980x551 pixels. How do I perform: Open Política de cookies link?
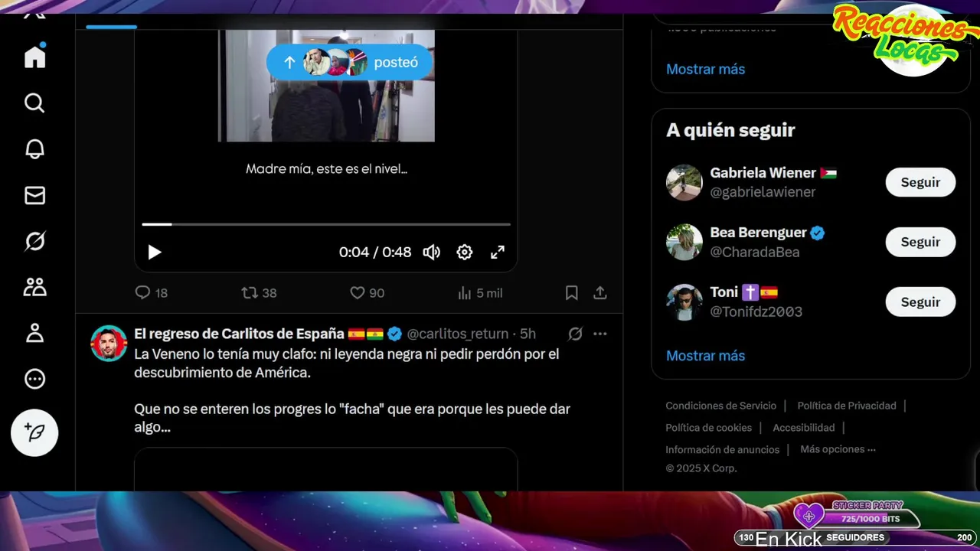pyautogui.click(x=708, y=428)
